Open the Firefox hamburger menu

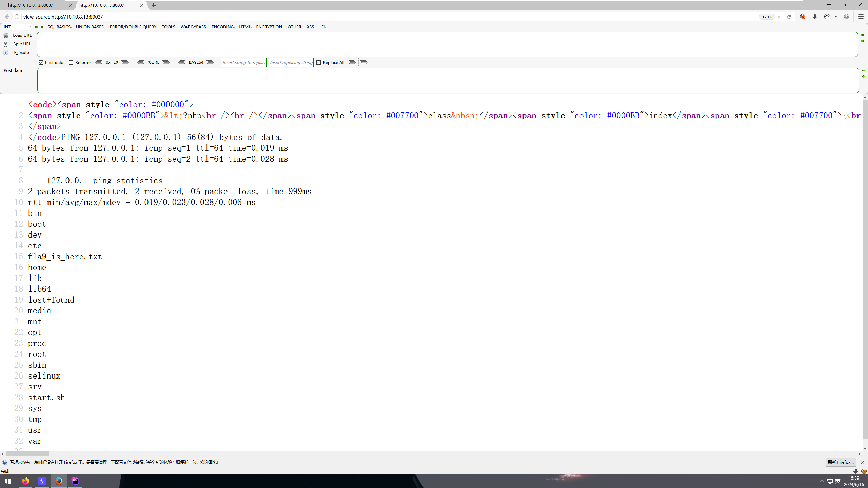click(861, 17)
